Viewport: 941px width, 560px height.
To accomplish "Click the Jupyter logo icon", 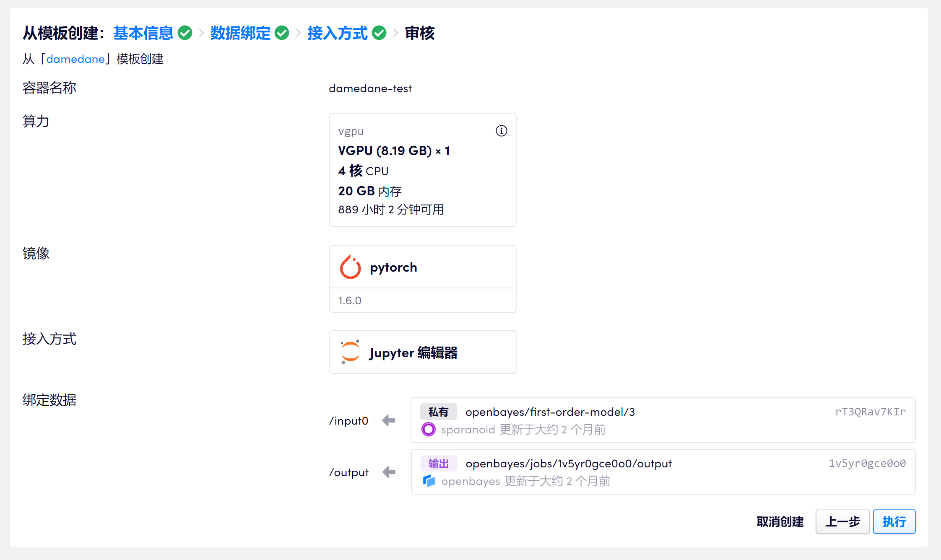I will pyautogui.click(x=350, y=352).
